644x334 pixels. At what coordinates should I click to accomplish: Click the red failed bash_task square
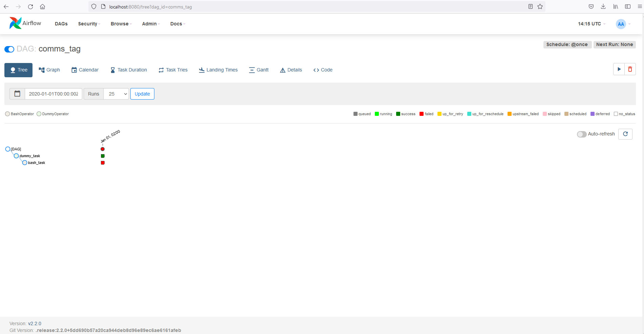click(103, 163)
